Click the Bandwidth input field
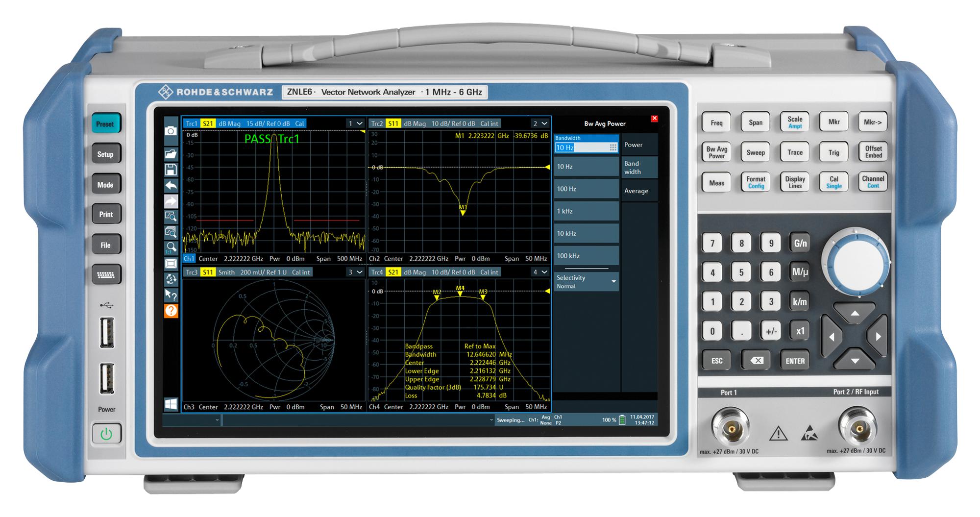Image resolution: width=980 pixels, height=517 pixels. coord(581,148)
